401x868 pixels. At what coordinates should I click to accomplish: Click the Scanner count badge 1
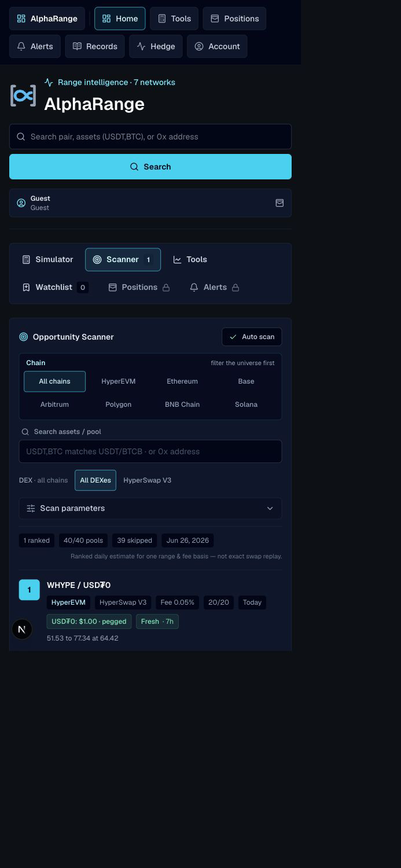pyautogui.click(x=148, y=260)
